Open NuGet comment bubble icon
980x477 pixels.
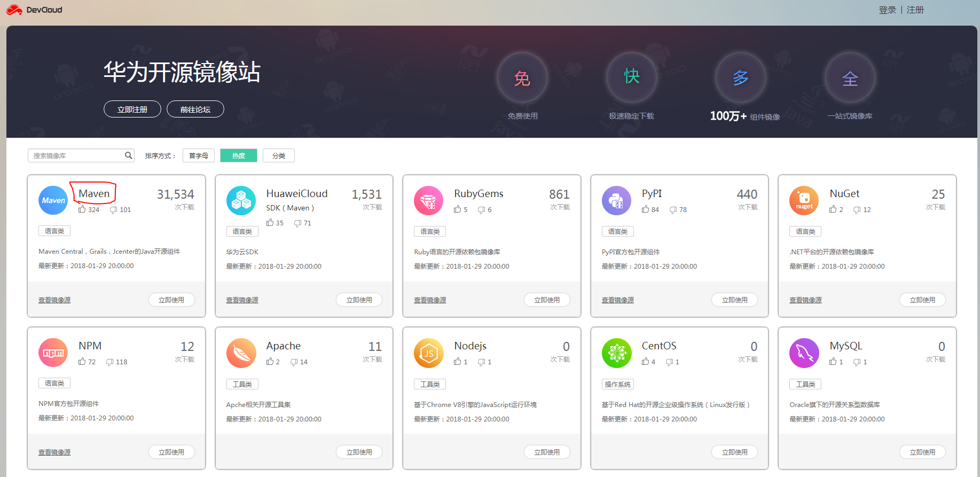click(857, 210)
